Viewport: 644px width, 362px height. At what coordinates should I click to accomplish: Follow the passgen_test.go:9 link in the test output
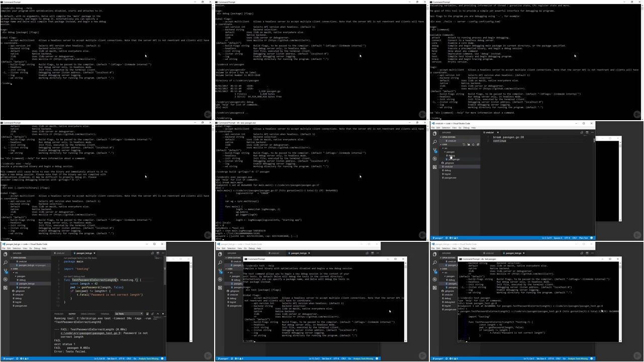pos(90,333)
